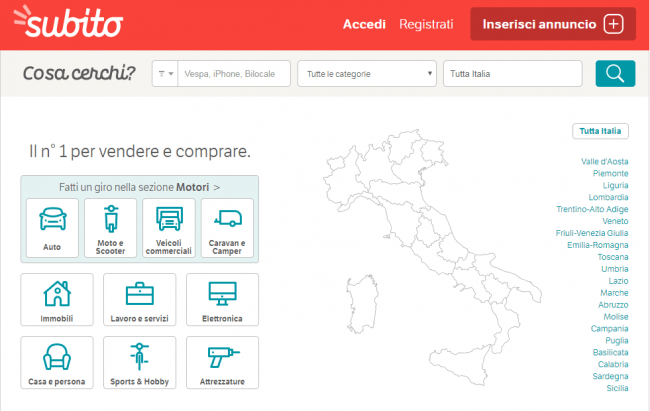Select the Valle d'Aosta region
Screen dimensions: 650x411
point(604,161)
